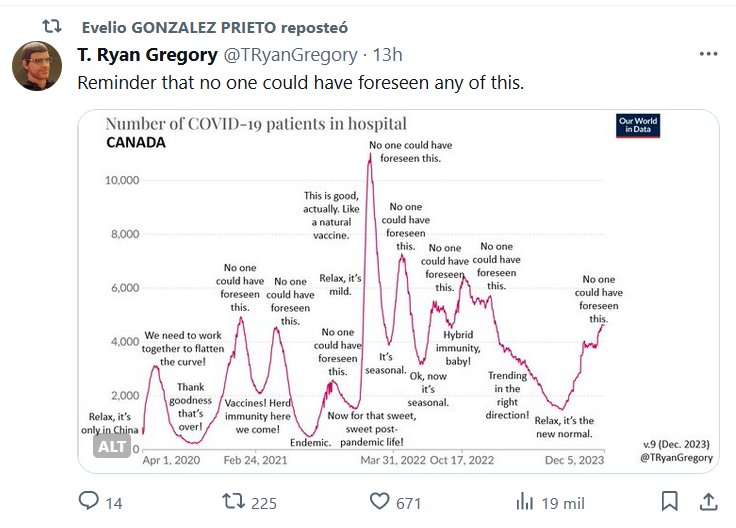736x528 pixels.
Task: Click the tweet text about foreseen
Action: click(x=300, y=82)
